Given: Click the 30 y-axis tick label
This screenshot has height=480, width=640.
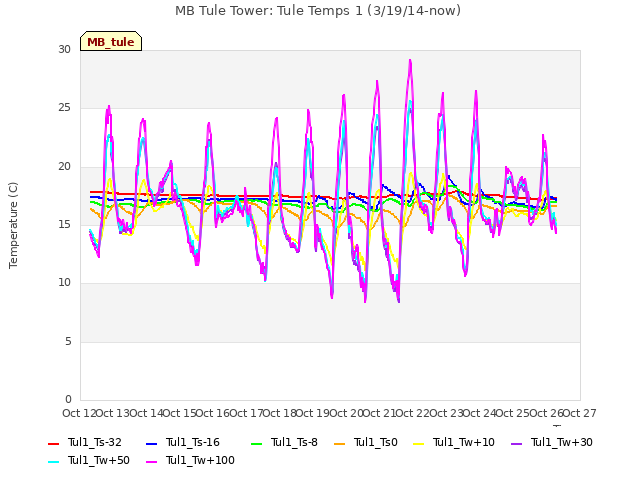Looking at the screenshot, I should click(64, 49).
